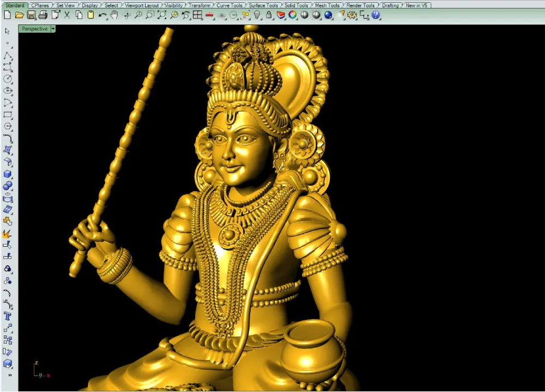Image resolution: width=545 pixels, height=392 pixels.
Task: Open Layers with the stacked layers icon
Action: (281, 15)
